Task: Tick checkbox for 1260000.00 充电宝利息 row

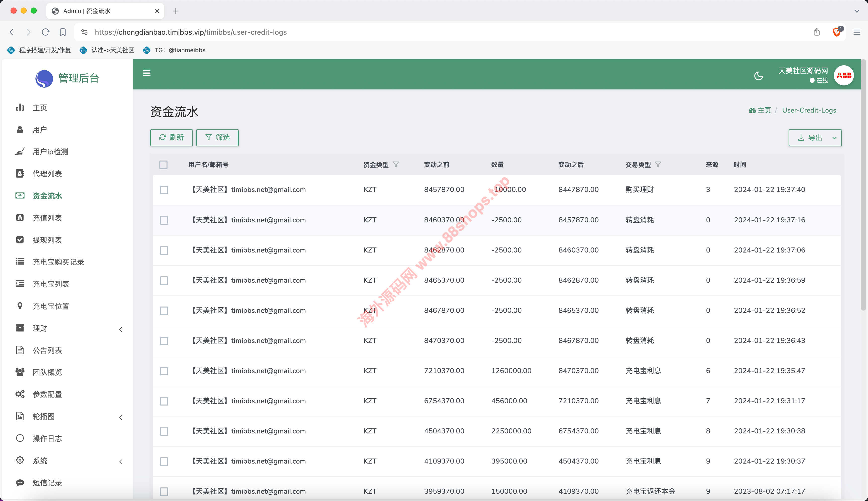Action: point(164,371)
